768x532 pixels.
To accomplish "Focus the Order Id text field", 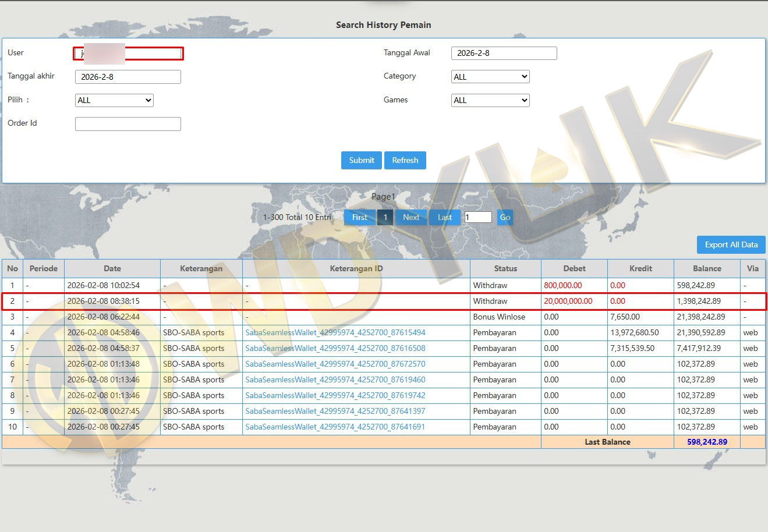I will [x=128, y=123].
